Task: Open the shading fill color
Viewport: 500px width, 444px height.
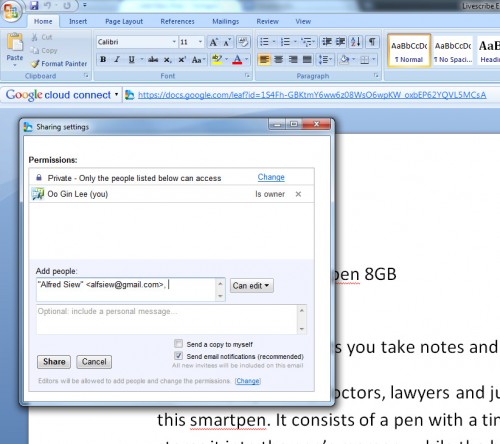Action: (344, 60)
